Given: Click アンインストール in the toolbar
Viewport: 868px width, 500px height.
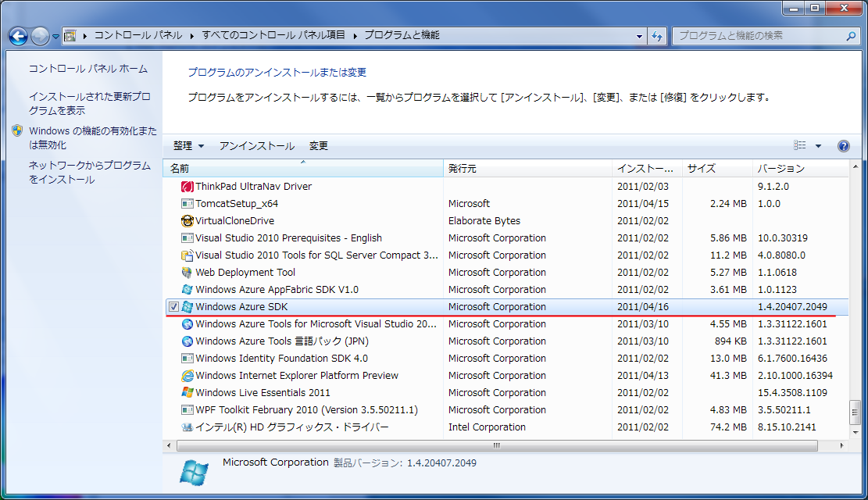Looking at the screenshot, I should pyautogui.click(x=257, y=146).
